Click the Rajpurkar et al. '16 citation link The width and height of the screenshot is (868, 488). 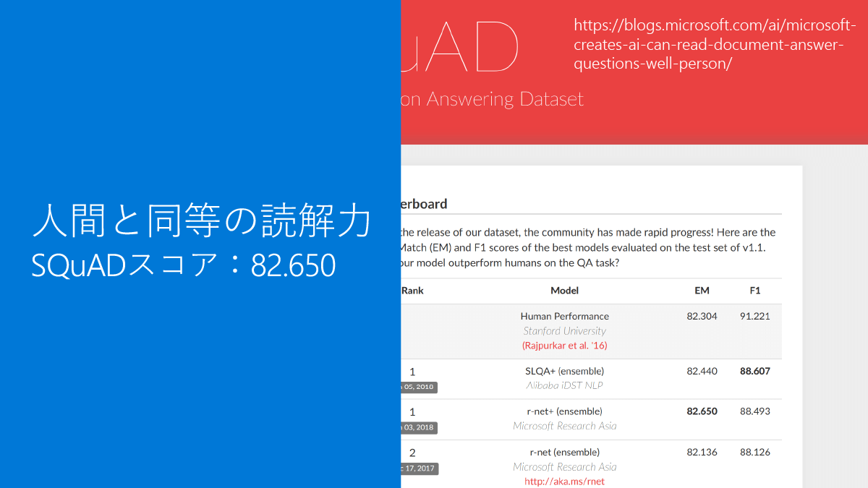pos(564,345)
